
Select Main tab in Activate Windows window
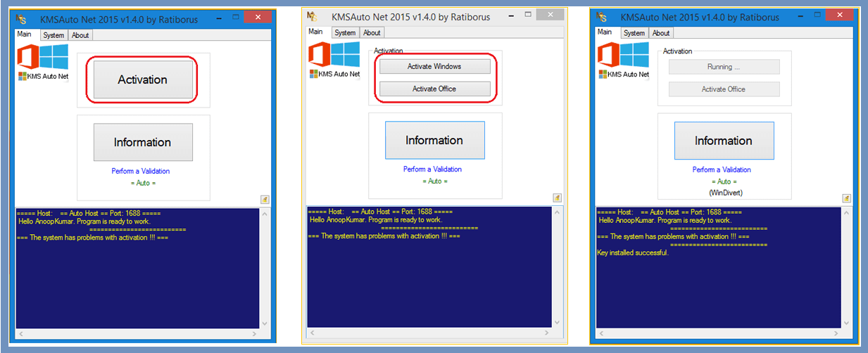315,32
